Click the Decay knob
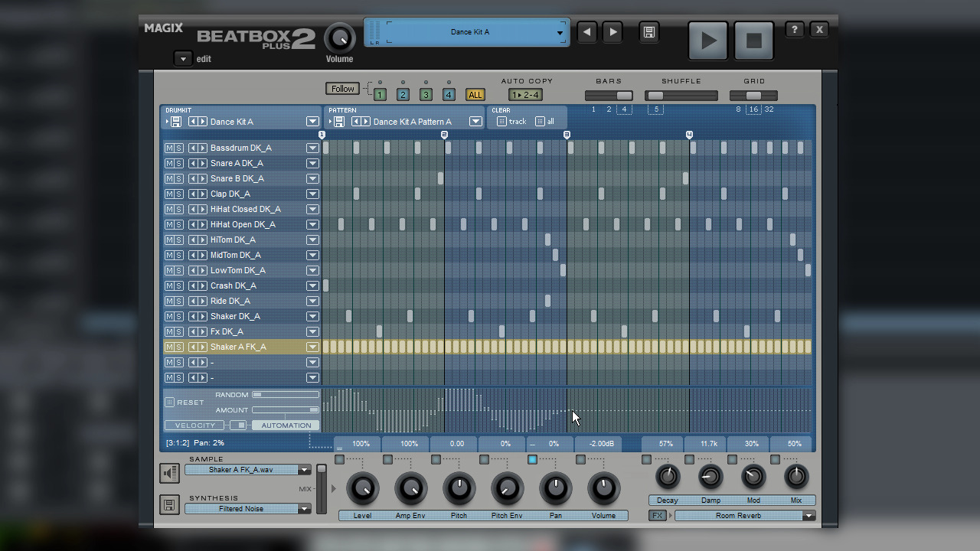Image resolution: width=980 pixels, height=551 pixels. 668,477
